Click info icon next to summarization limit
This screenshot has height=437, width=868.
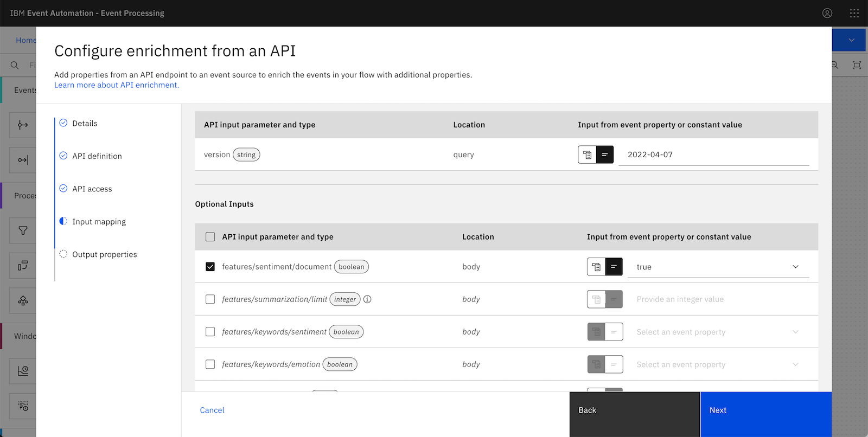click(x=367, y=299)
